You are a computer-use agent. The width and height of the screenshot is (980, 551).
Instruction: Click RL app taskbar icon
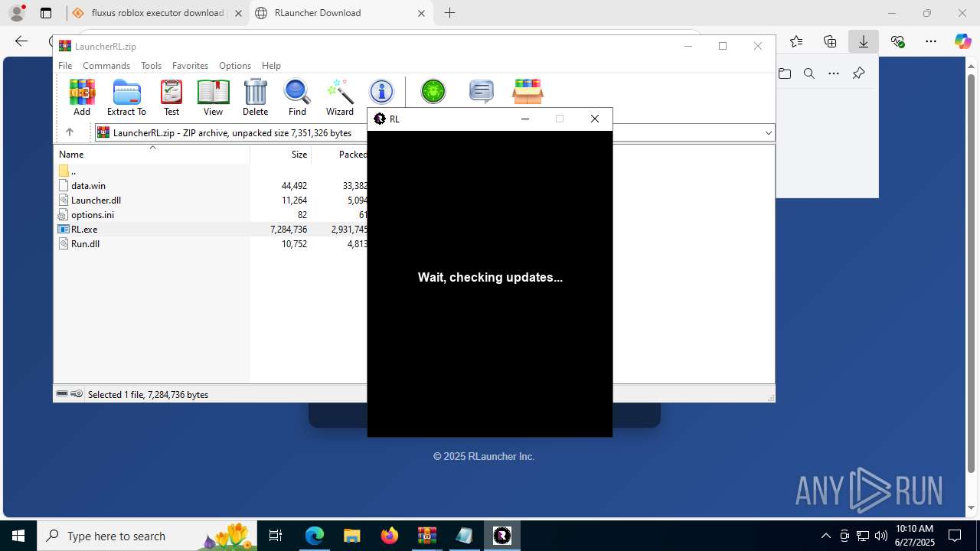pos(502,536)
